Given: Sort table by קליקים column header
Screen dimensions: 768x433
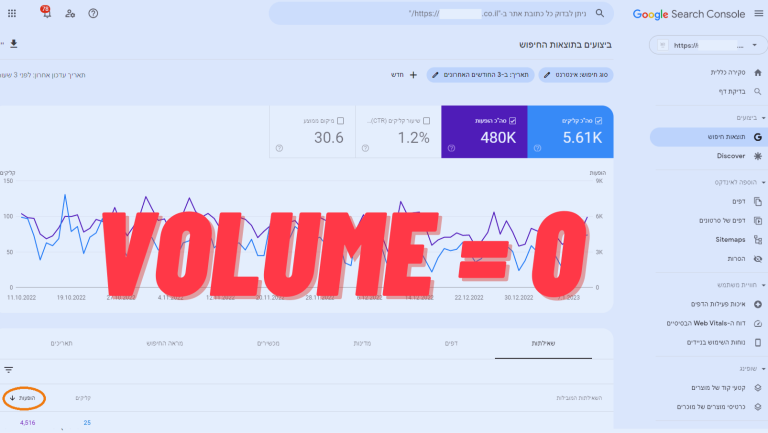Looking at the screenshot, I should (x=83, y=398).
